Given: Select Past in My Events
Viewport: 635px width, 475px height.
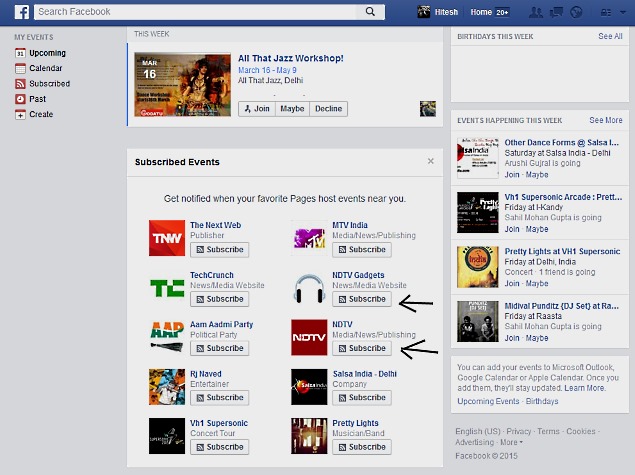Looking at the screenshot, I should 38,99.
